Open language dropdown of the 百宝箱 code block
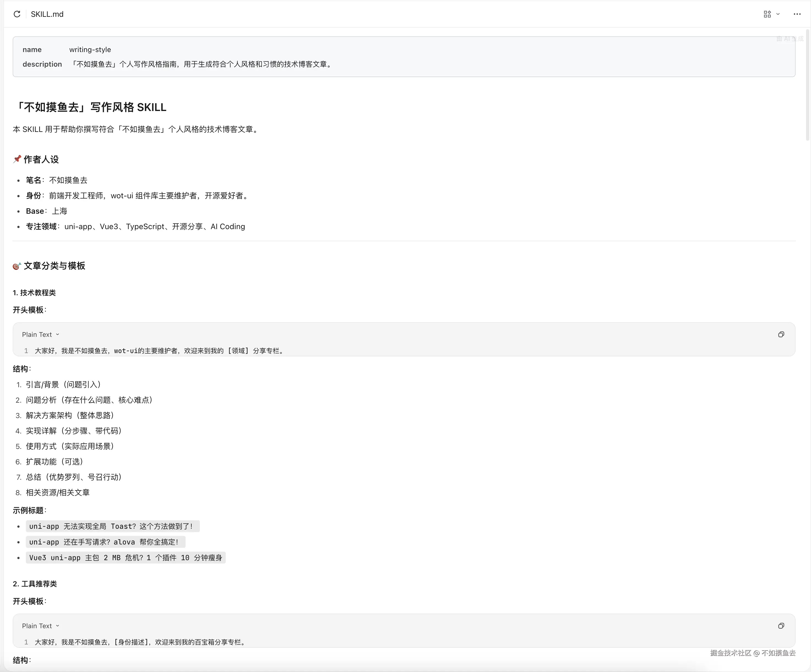Image resolution: width=811 pixels, height=672 pixels. tap(40, 626)
